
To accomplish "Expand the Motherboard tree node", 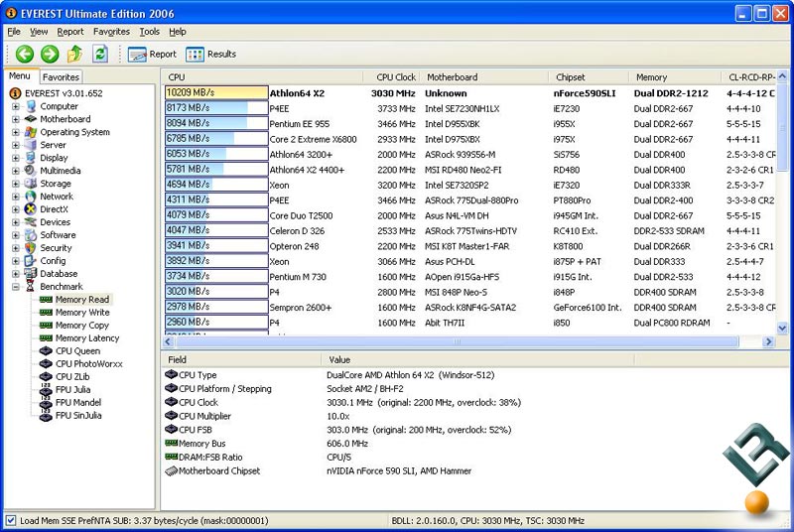I will [x=16, y=119].
